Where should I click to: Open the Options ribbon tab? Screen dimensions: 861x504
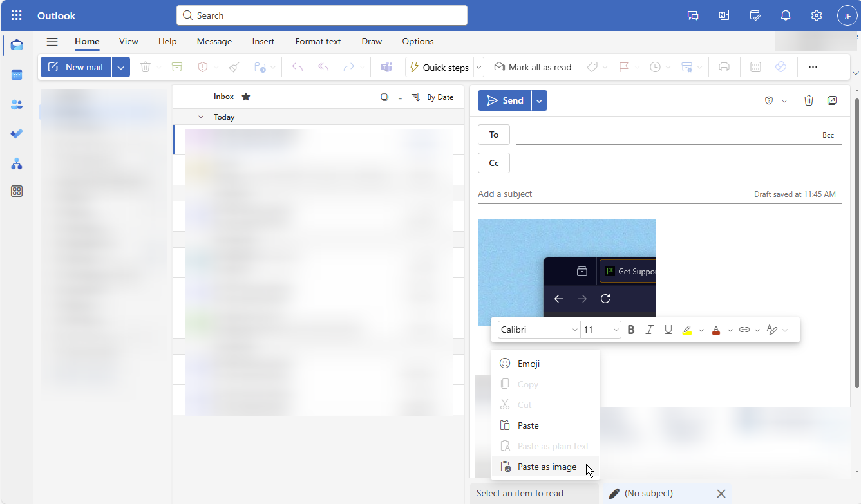click(x=418, y=41)
